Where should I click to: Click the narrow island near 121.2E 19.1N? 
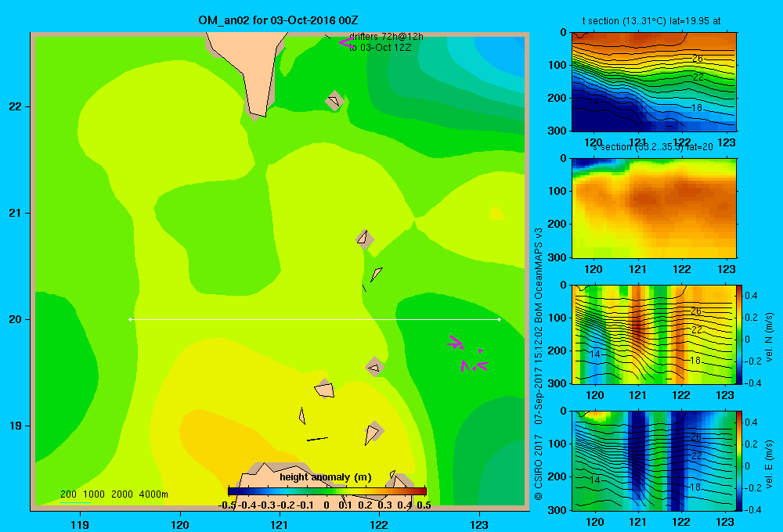click(302, 415)
